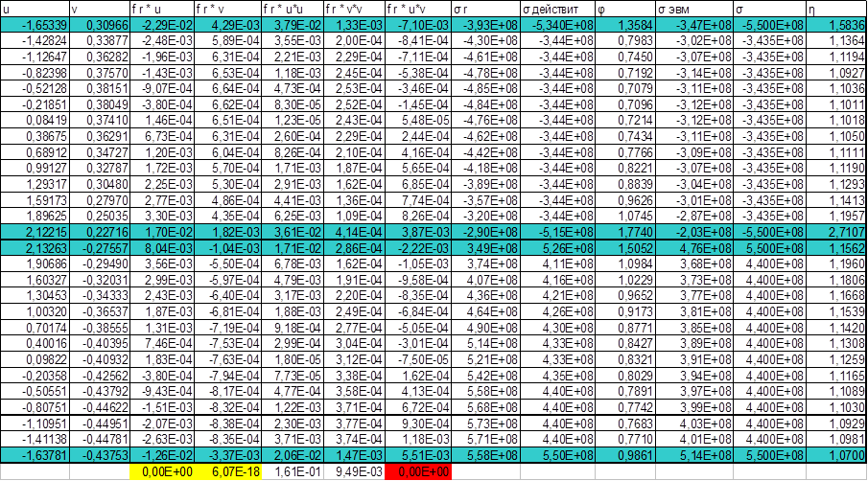Click the η value 1,0700
The image size is (868, 481).
point(836,455)
